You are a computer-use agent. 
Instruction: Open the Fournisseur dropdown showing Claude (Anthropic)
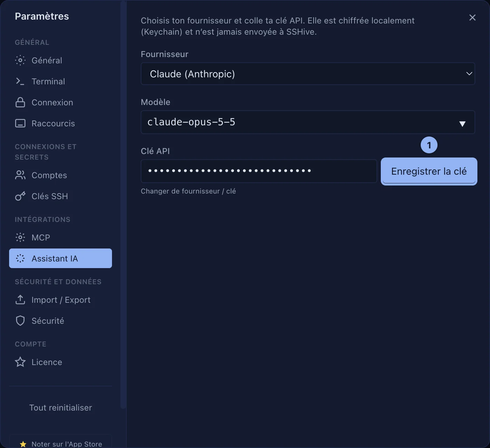[308, 74]
